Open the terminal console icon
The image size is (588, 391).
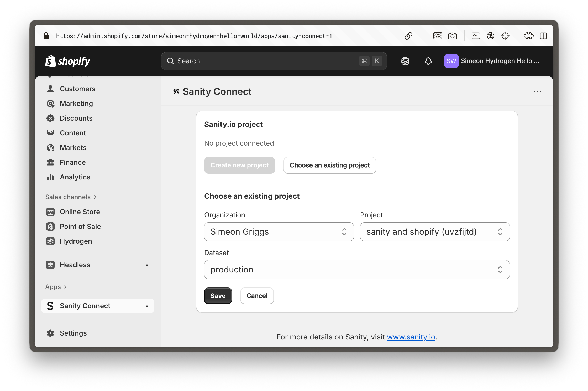point(476,36)
